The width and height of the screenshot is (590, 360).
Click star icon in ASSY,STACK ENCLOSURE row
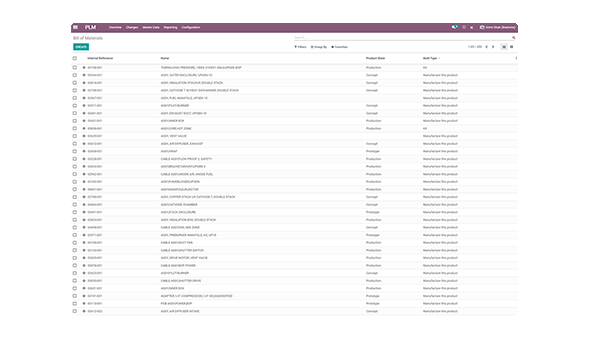pos(84,212)
